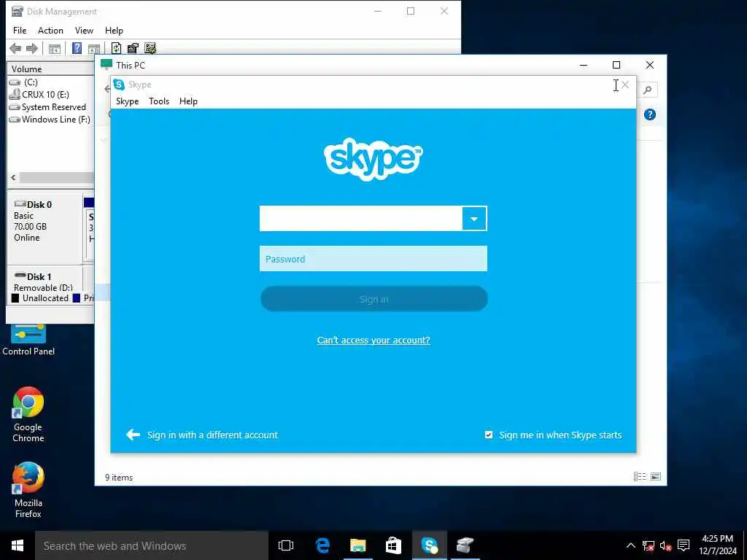747x560 pixels.
Task: Click the back arrow beside 'Sign in with a different account'
Action: pyautogui.click(x=133, y=435)
